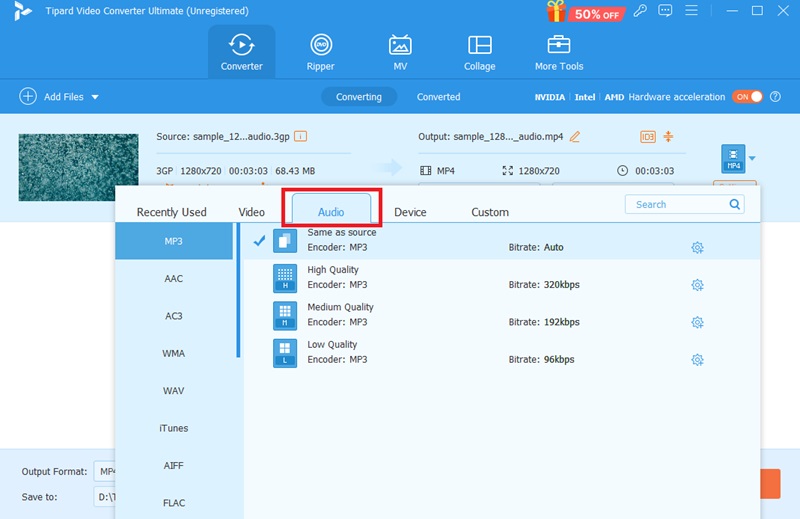800x519 pixels.
Task: Open the Converter module
Action: pos(241,52)
